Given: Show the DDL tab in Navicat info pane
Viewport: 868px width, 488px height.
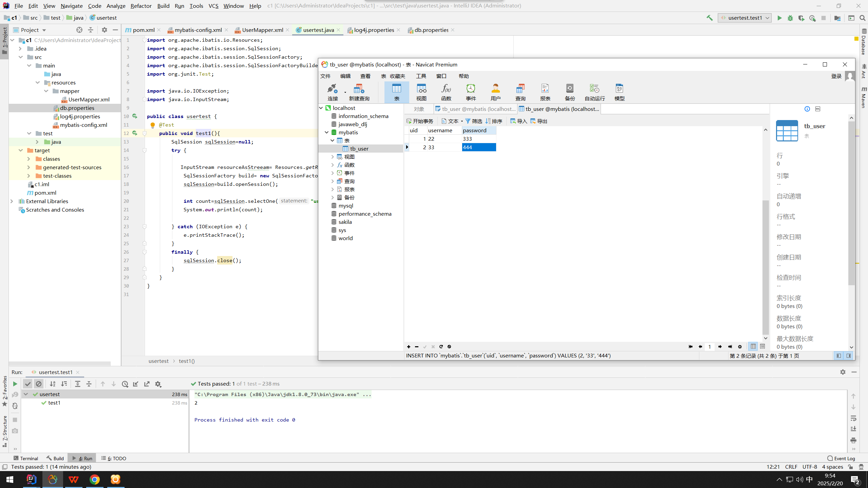Looking at the screenshot, I should point(818,109).
